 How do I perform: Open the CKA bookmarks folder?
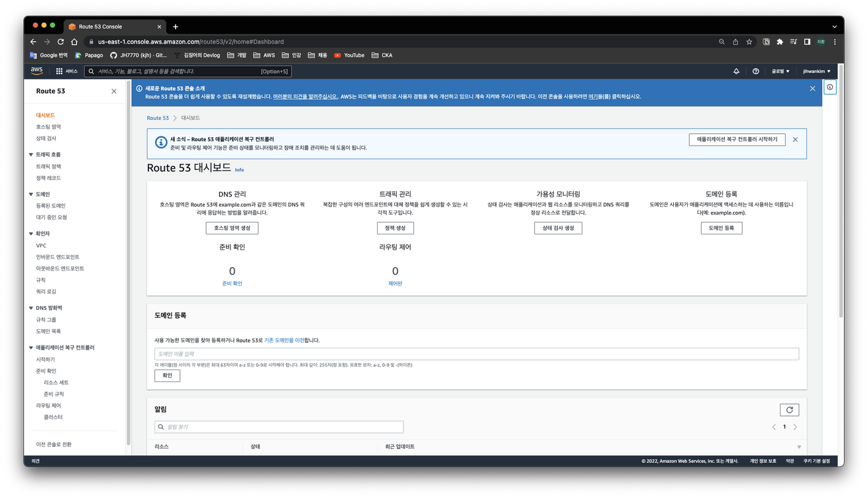point(382,56)
